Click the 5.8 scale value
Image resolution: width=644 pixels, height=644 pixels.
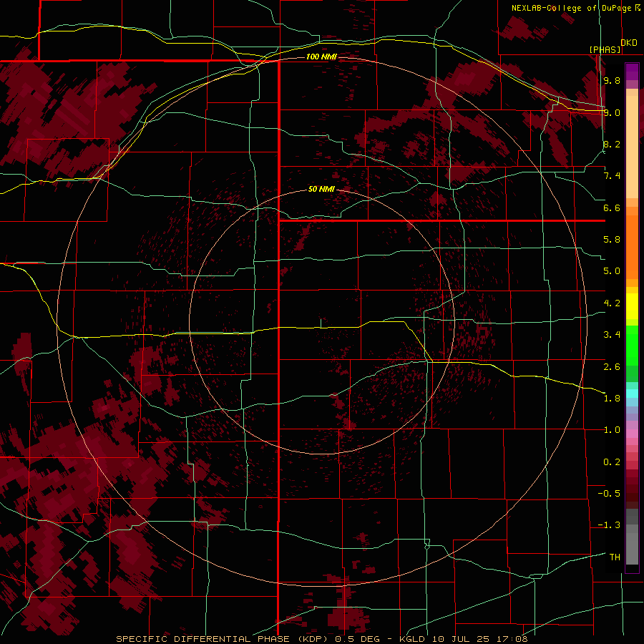(612, 240)
